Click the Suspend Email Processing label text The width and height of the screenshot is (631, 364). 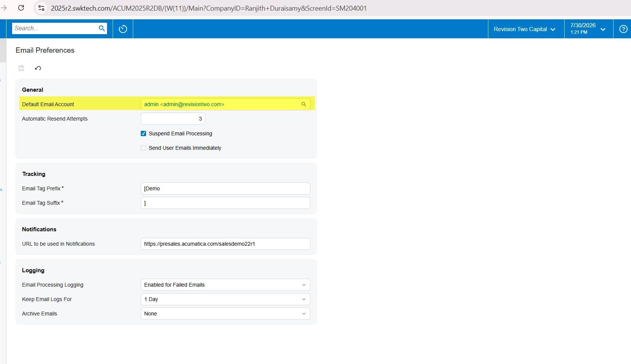point(180,133)
